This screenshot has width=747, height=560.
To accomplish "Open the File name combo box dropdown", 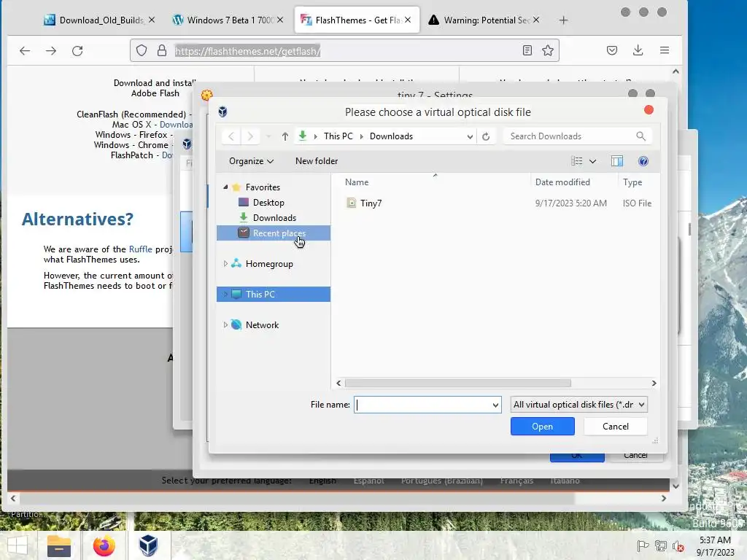I will [x=495, y=405].
